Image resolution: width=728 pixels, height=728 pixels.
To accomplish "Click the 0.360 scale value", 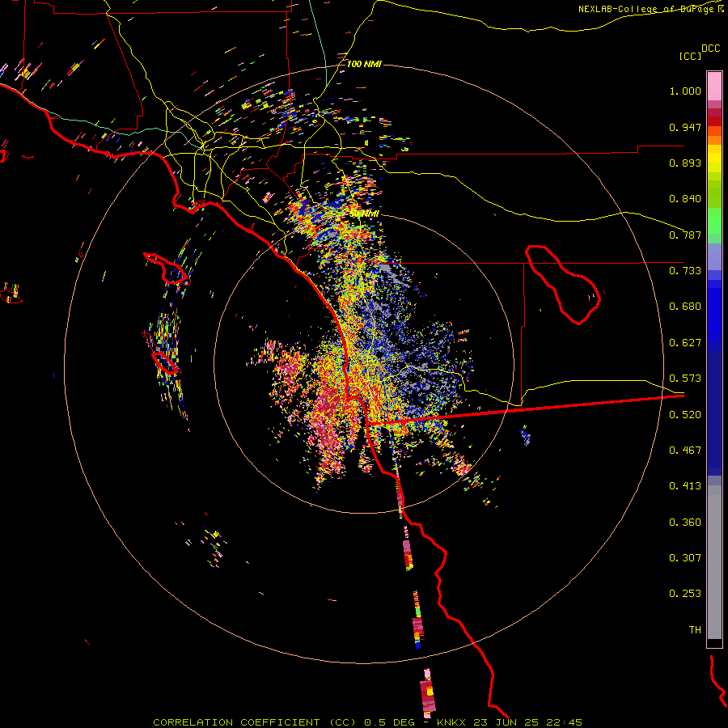I will click(x=685, y=523).
